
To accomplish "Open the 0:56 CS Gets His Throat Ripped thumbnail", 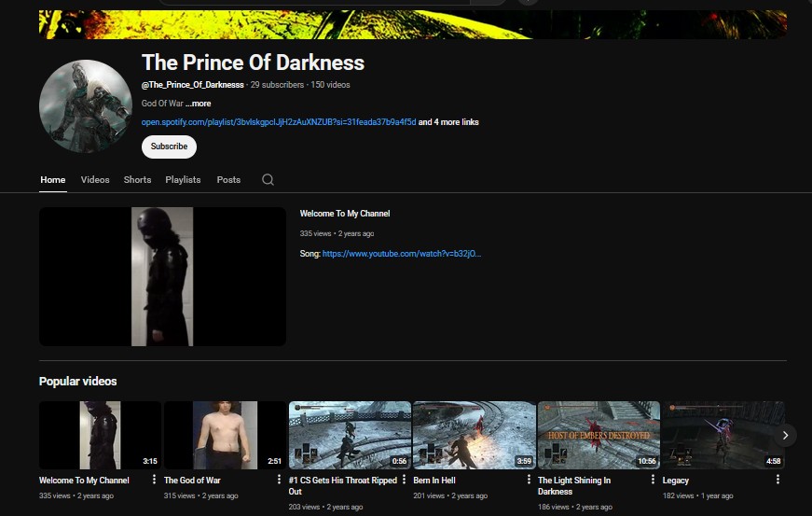I will click(350, 435).
